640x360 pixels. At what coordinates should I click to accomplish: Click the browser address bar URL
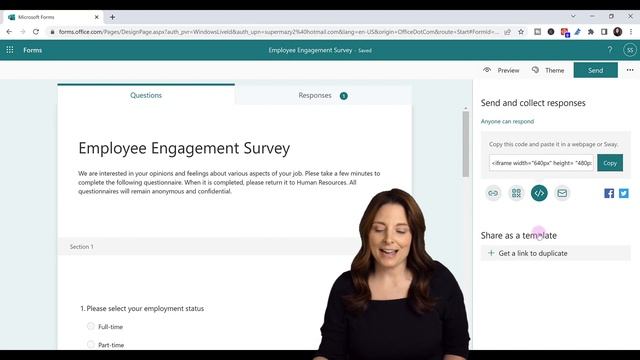[278, 31]
